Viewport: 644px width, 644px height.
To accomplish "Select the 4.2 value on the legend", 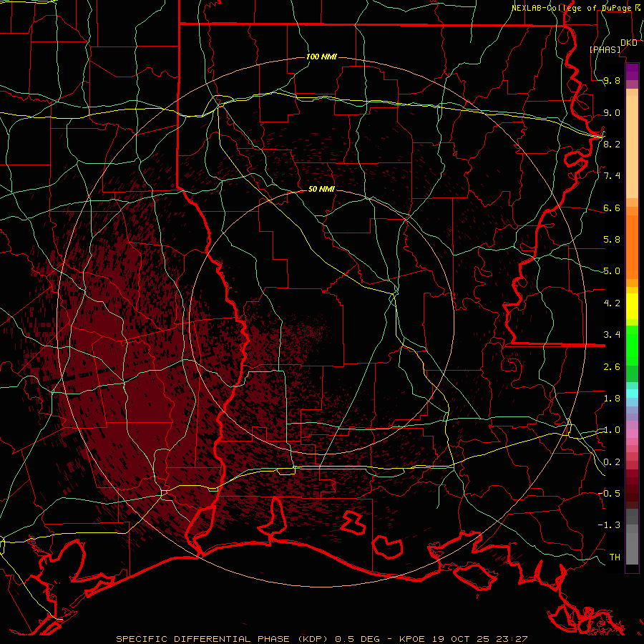I will (x=612, y=303).
